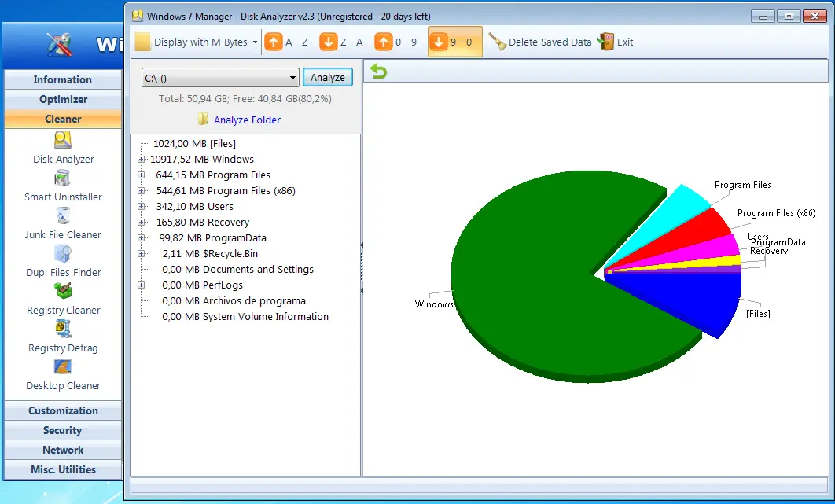Select the 10917,52 MB Windows row text
Image resolution: width=835 pixels, height=504 pixels.
(202, 160)
